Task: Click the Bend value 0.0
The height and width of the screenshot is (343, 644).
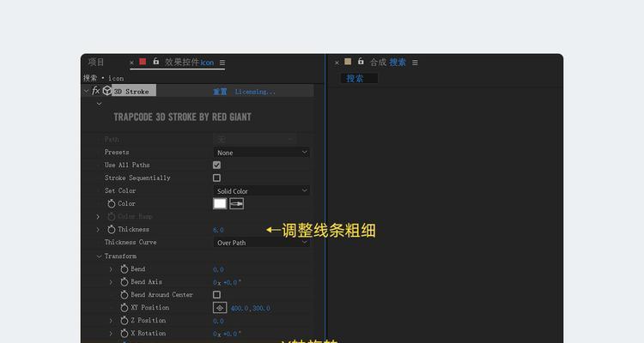Action: [x=218, y=269]
